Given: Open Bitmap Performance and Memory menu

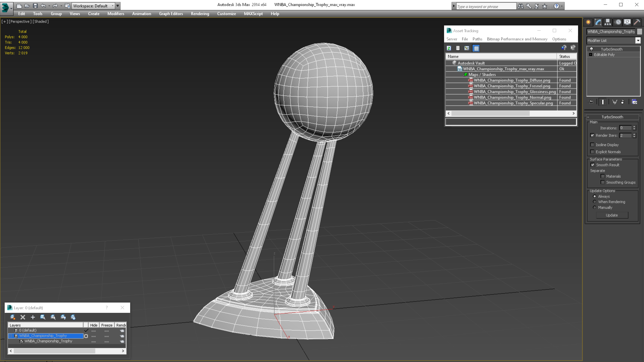Looking at the screenshot, I should click(517, 39).
